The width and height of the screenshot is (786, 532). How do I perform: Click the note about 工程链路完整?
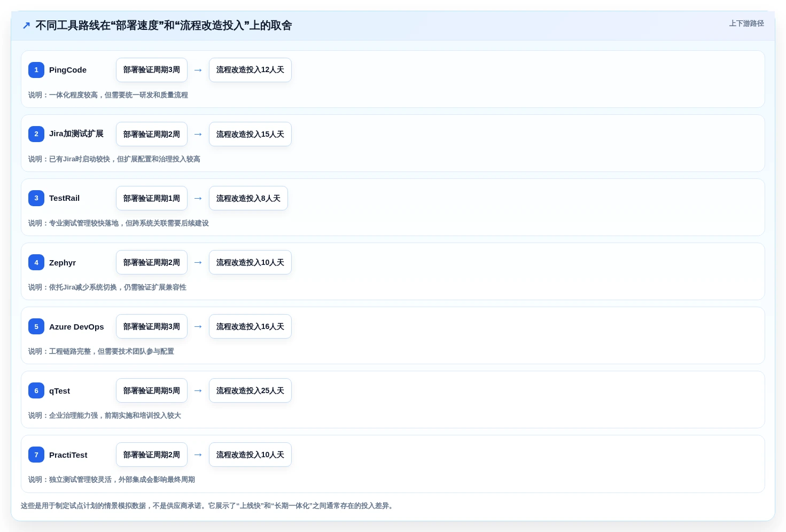tap(101, 351)
